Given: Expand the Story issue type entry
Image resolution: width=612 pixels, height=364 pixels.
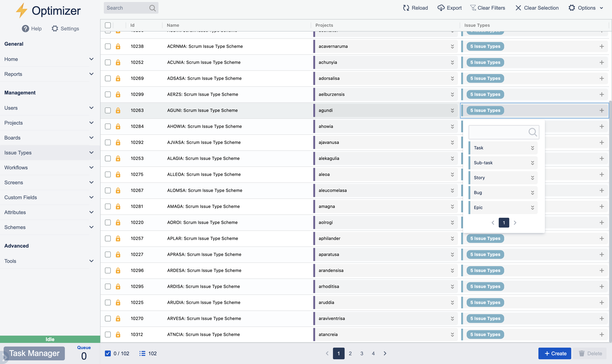Looking at the screenshot, I should pos(532,178).
